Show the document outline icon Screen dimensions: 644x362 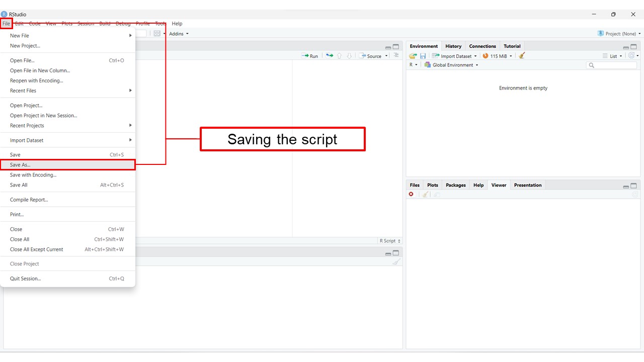(x=396, y=55)
